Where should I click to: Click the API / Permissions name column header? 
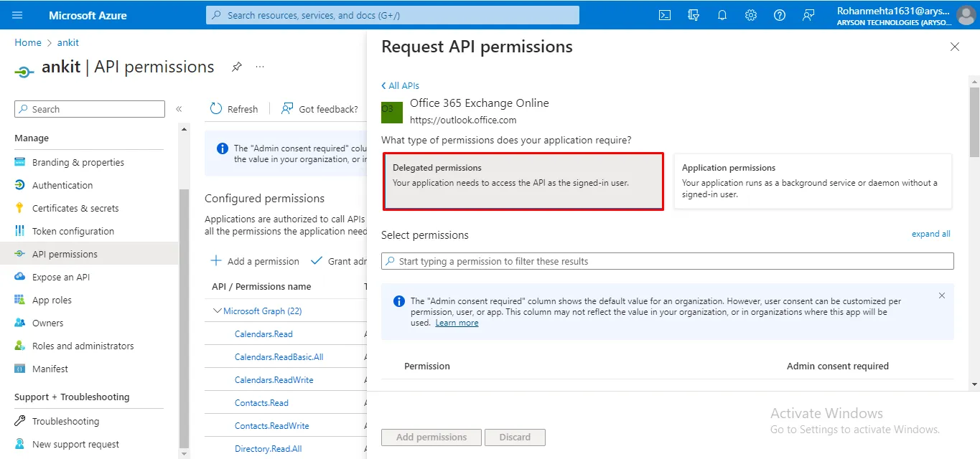click(261, 286)
